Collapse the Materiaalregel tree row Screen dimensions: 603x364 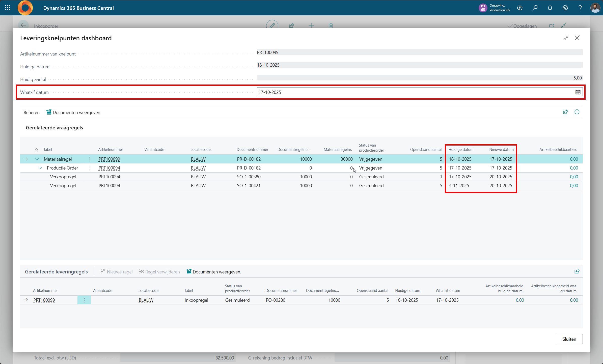point(37,159)
